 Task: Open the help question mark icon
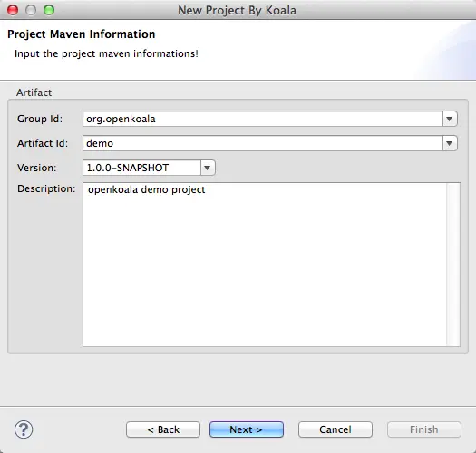click(x=24, y=429)
